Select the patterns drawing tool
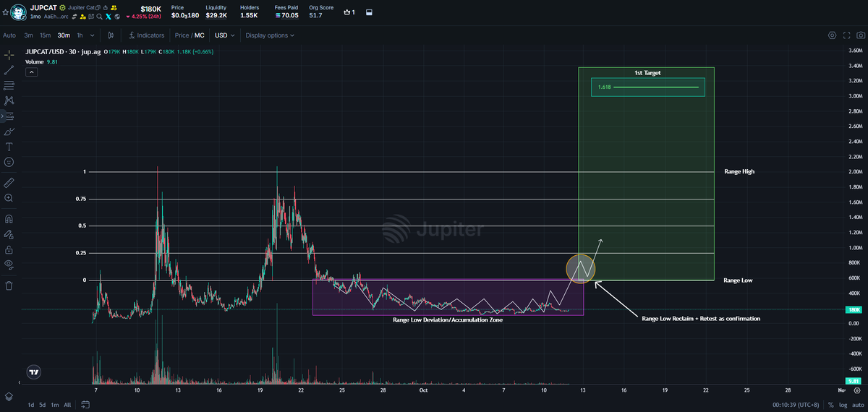 click(x=9, y=100)
